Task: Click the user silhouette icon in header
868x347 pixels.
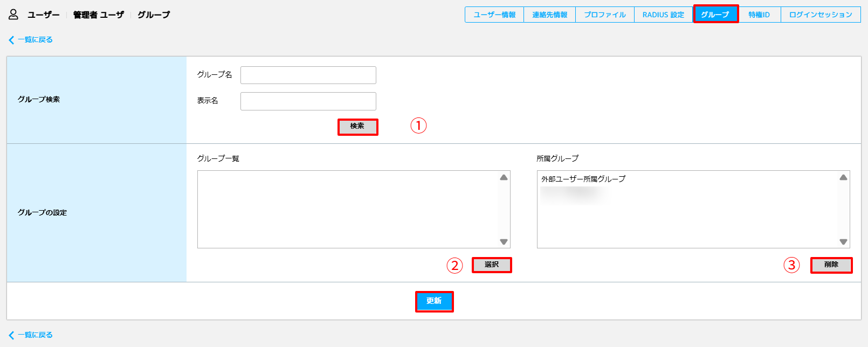Action: pyautogui.click(x=13, y=15)
